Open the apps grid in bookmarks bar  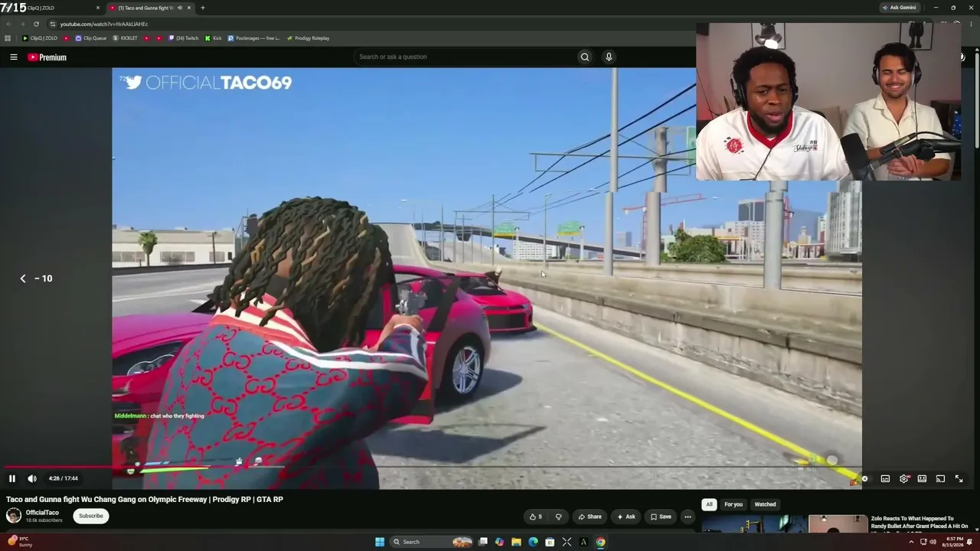tap(8, 38)
